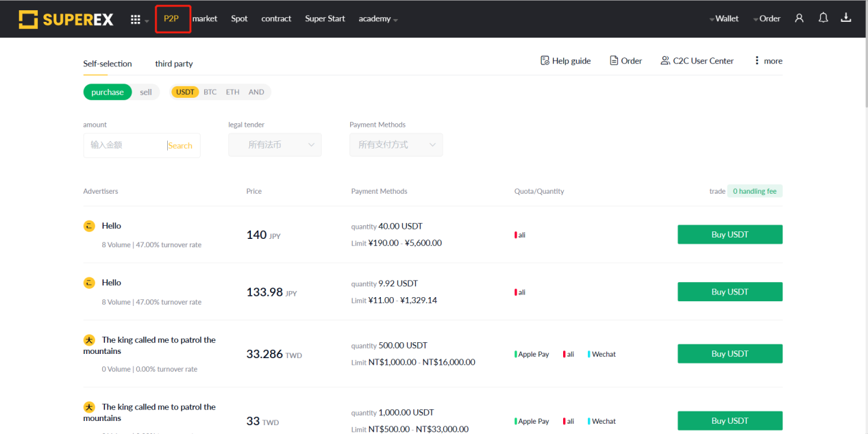The image size is (868, 434).
Task: Click avatar of advertiser priced 33.286 TWD
Action: (x=89, y=340)
